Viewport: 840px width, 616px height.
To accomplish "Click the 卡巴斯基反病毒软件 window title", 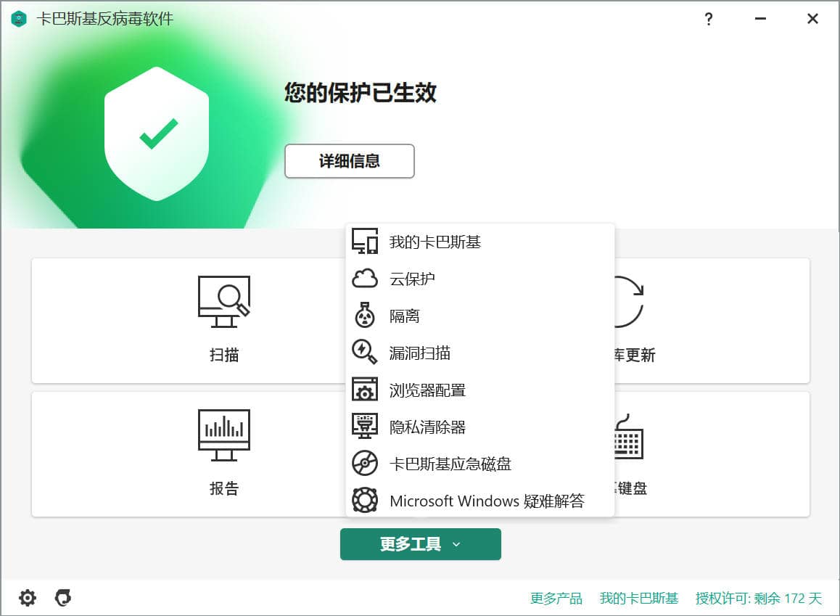I will [105, 19].
